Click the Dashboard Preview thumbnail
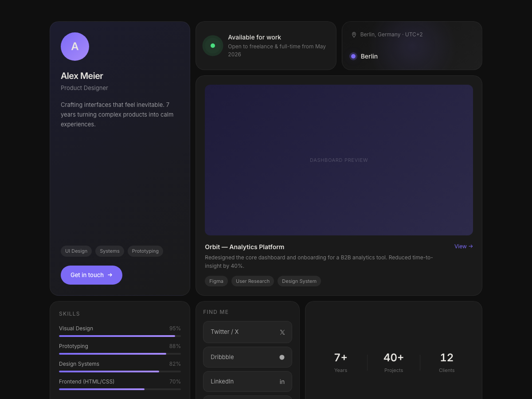Screen dimensions: 532x399 (x=339, y=160)
